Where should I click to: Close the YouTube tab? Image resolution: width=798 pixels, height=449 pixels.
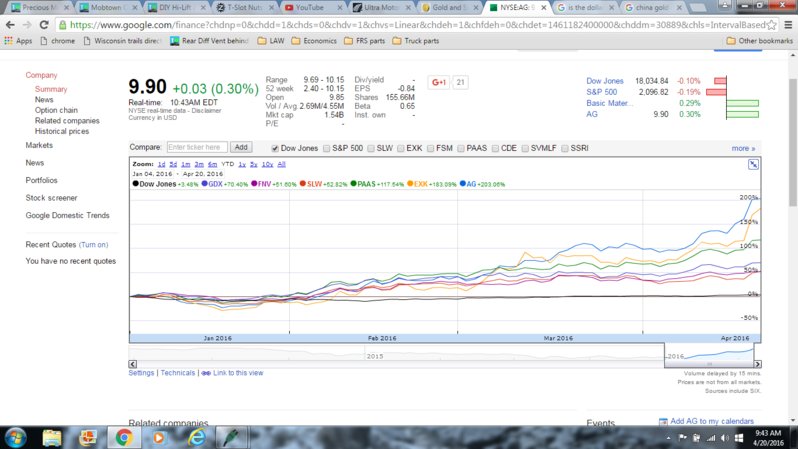pos(339,8)
